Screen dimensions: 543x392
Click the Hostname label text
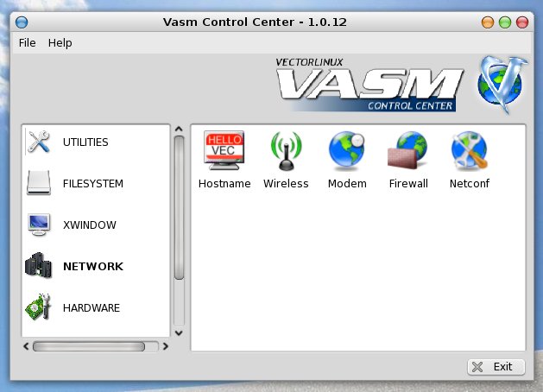coord(224,184)
